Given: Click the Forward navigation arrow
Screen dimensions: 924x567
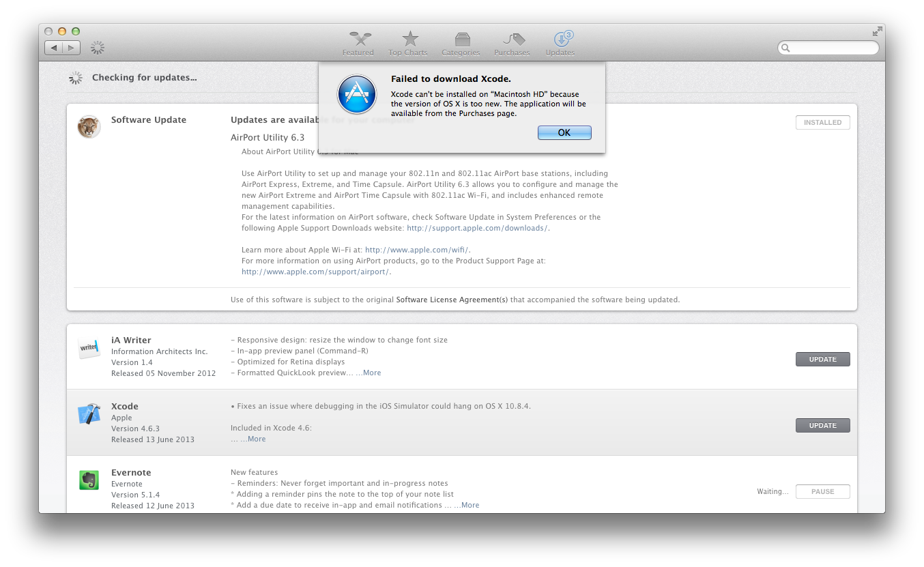Looking at the screenshot, I should tap(72, 48).
